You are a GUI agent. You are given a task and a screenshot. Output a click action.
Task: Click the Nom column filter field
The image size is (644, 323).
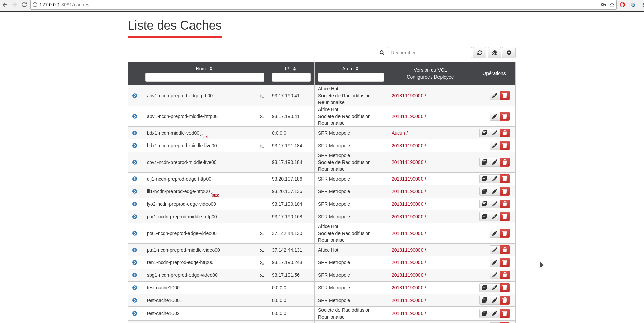click(x=205, y=77)
